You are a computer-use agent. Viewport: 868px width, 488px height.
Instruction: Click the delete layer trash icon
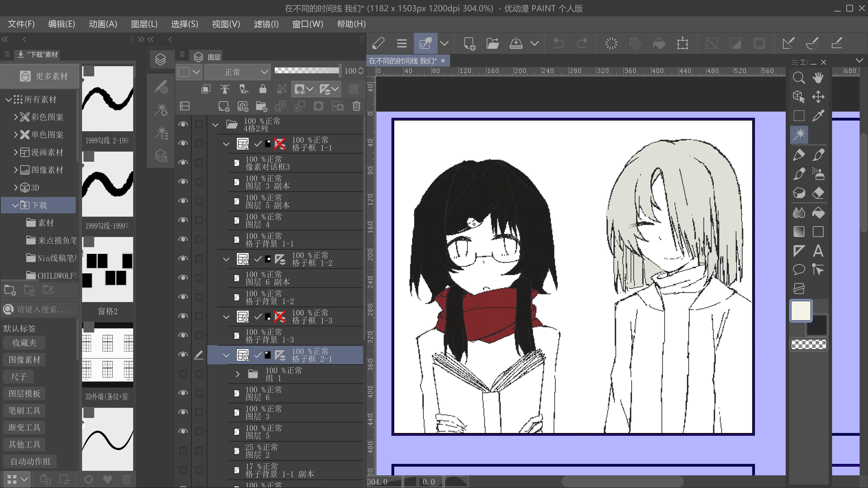(x=356, y=106)
